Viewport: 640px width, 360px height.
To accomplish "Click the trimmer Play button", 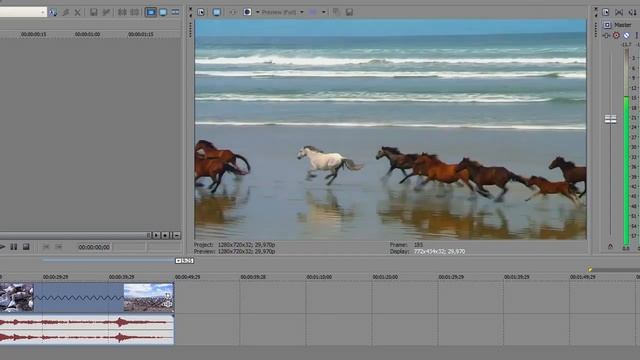I will pos(2,247).
